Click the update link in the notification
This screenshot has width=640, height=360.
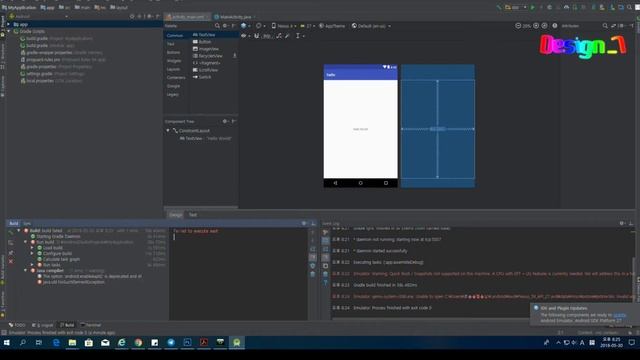point(619,315)
